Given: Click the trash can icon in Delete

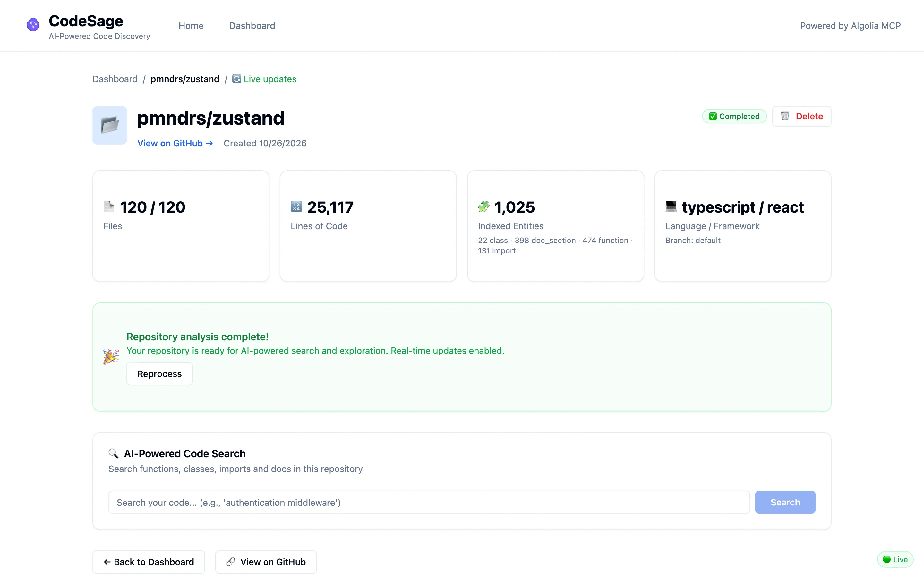Looking at the screenshot, I should point(785,116).
